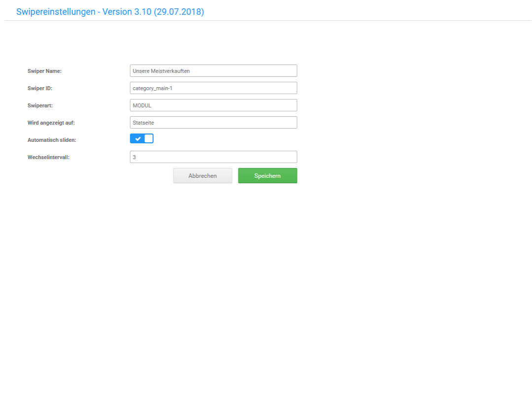The height and width of the screenshot is (399, 532).
Task: Focus the Swiper Name input field
Action: coord(213,71)
